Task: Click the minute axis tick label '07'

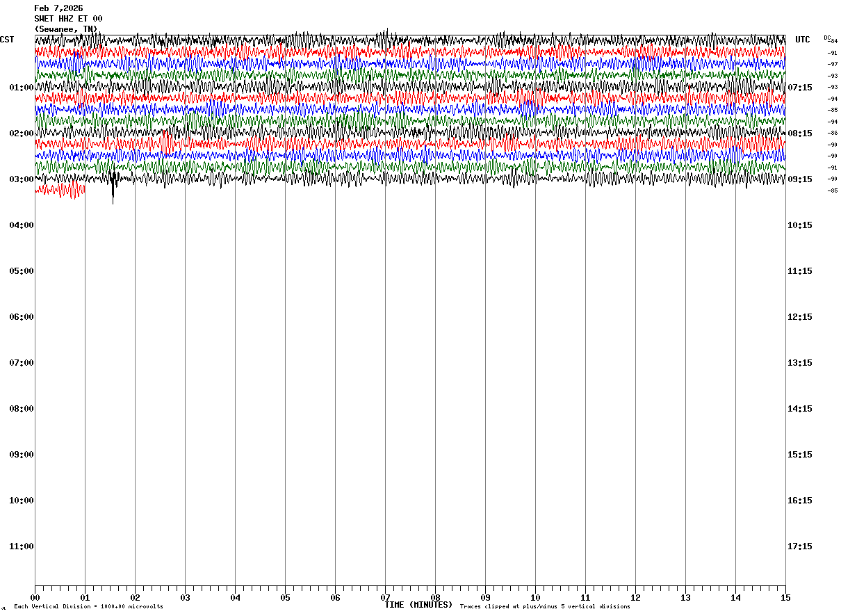Action: tap(385, 597)
